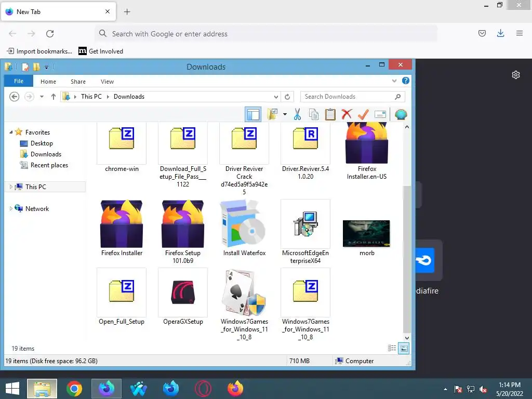Click the folder options toolbar icon

272,114
